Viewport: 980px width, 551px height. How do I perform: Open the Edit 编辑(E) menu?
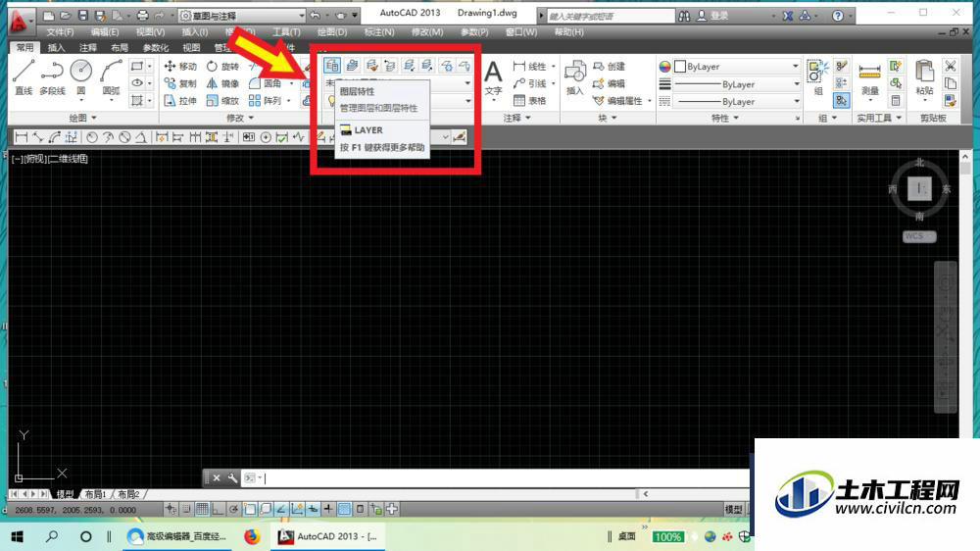[x=105, y=32]
